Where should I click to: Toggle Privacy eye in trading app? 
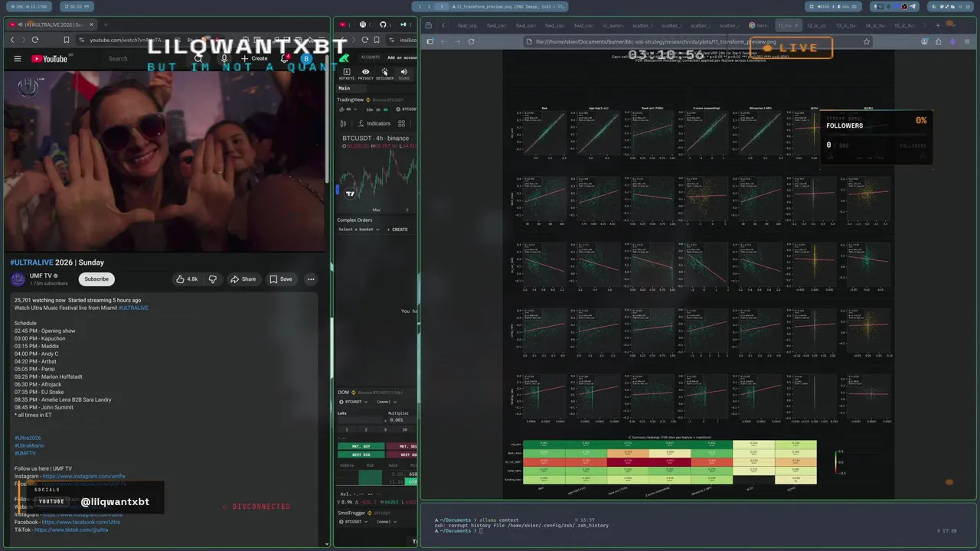coord(366,73)
